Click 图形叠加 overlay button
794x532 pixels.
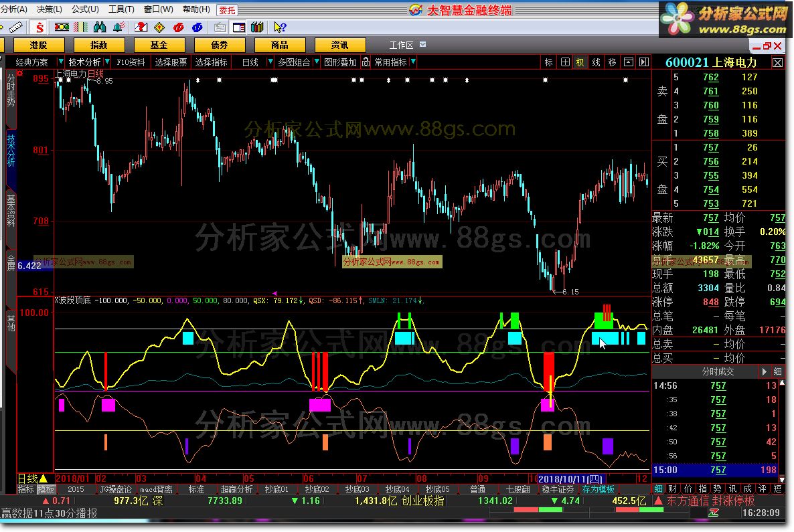pyautogui.click(x=340, y=62)
